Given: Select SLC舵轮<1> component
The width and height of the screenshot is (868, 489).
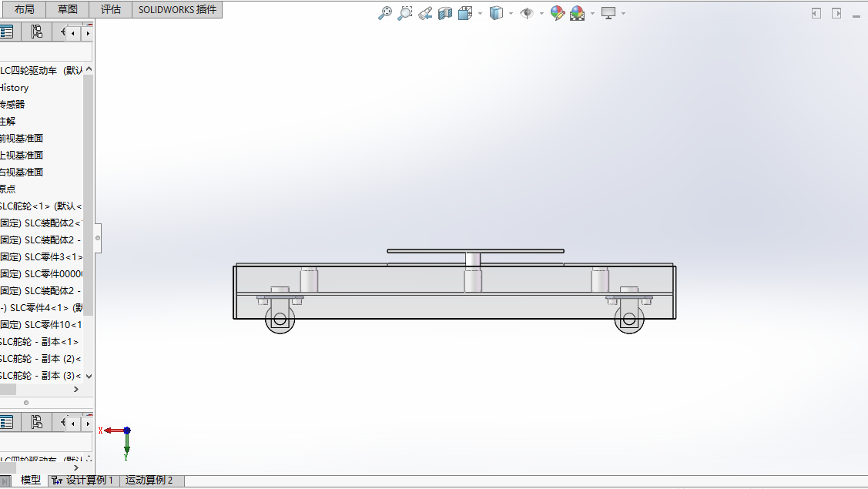Looking at the screenshot, I should (x=42, y=206).
